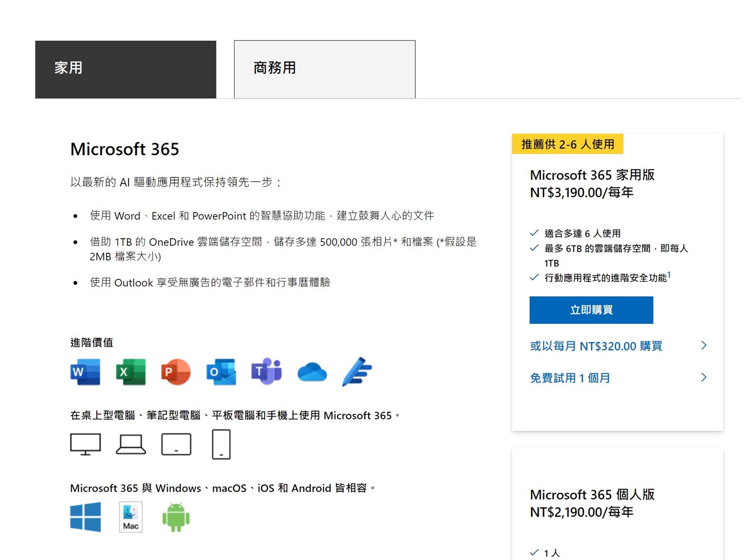Click the Word app icon
Image resolution: width=755 pixels, height=560 pixels.
click(x=85, y=372)
